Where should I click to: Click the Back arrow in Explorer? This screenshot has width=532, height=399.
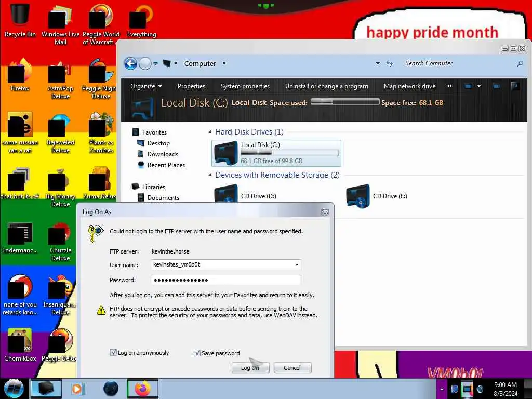pos(130,63)
